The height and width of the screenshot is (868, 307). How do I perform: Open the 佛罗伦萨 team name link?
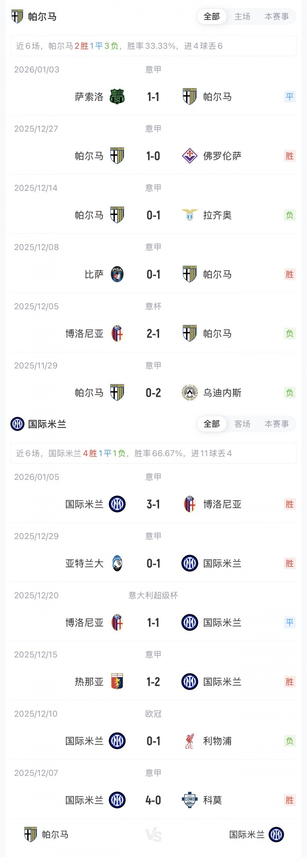(x=222, y=156)
